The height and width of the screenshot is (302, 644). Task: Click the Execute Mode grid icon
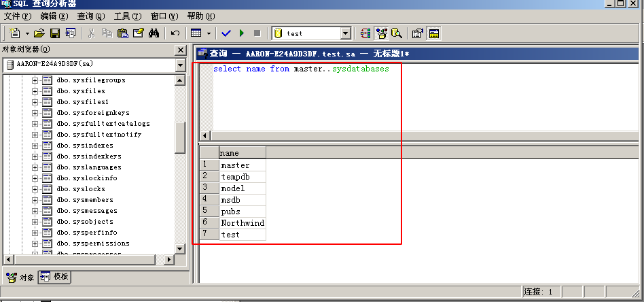[196, 33]
